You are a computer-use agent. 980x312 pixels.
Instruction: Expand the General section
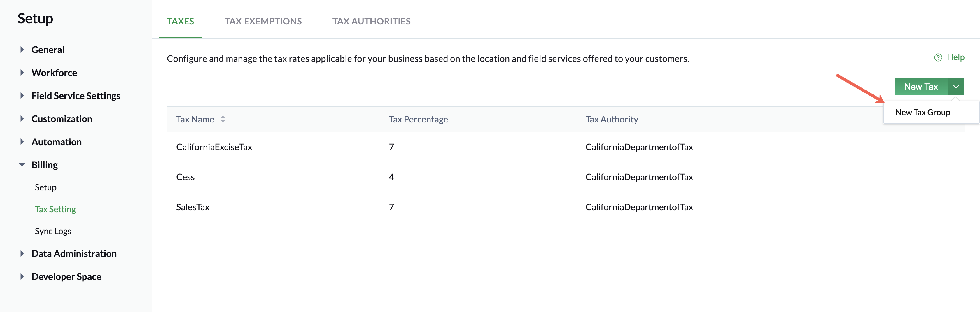pyautogui.click(x=22, y=50)
